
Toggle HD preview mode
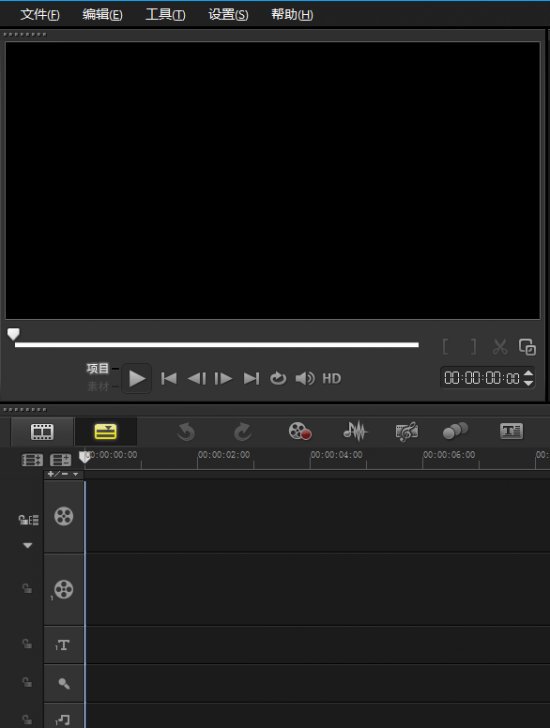[x=331, y=378]
